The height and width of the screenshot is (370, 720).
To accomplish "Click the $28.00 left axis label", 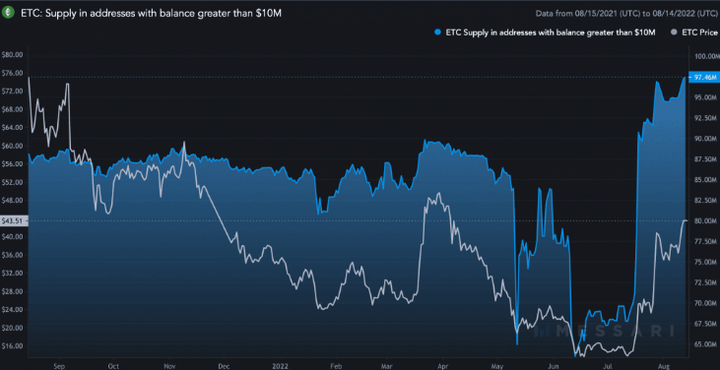I will pos(13,291).
